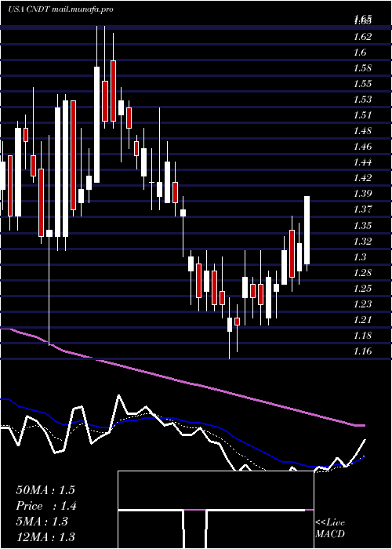Select the 1.25 price axis label

point(362,288)
